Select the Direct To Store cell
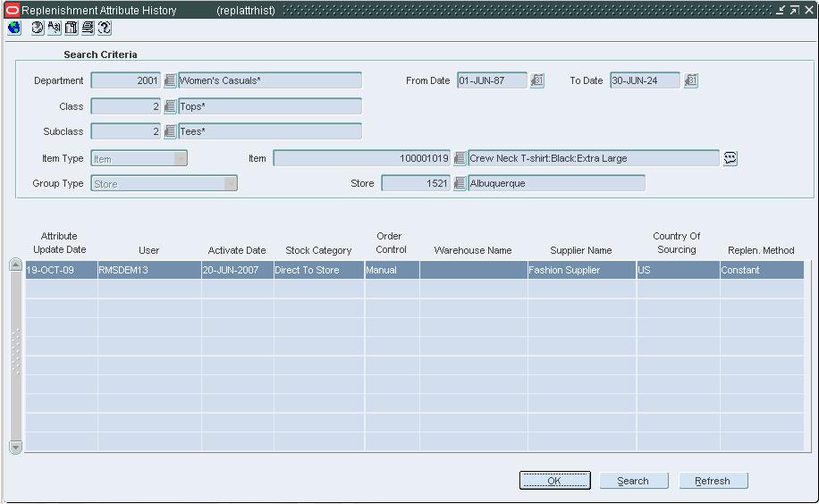 tap(319, 270)
